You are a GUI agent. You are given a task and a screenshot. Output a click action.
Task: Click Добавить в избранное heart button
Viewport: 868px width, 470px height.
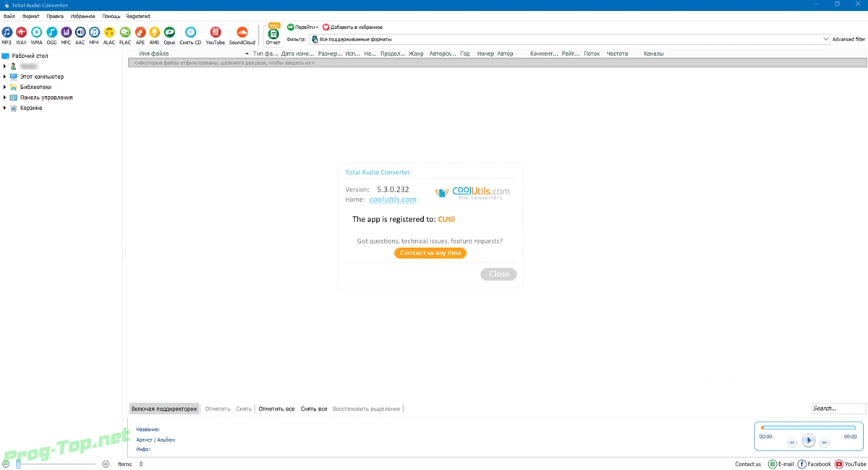click(352, 27)
